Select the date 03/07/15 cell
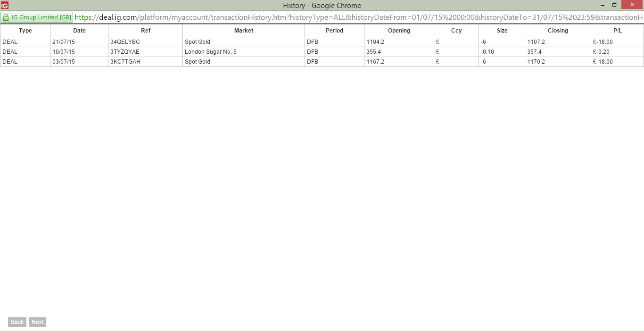 click(79, 62)
